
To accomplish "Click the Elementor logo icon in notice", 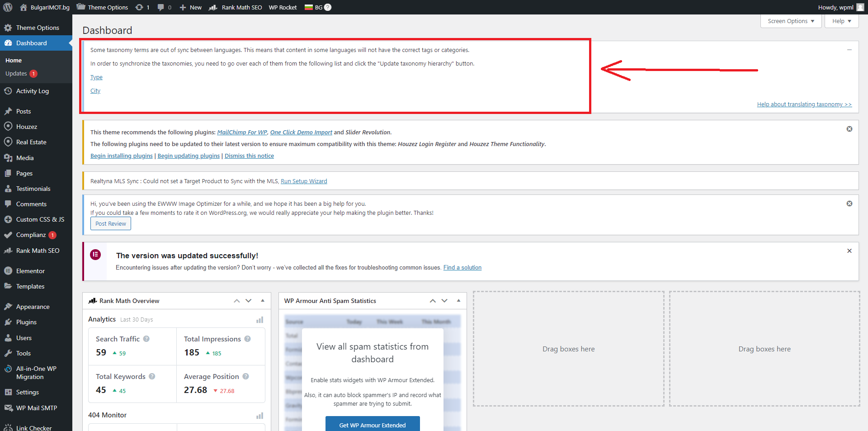I will click(95, 255).
